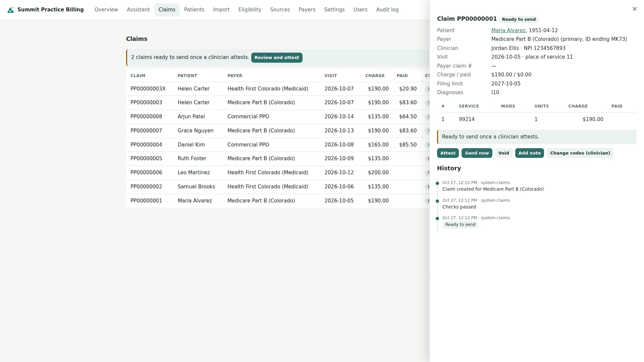Click the Ready to send status badge by title

(x=519, y=19)
